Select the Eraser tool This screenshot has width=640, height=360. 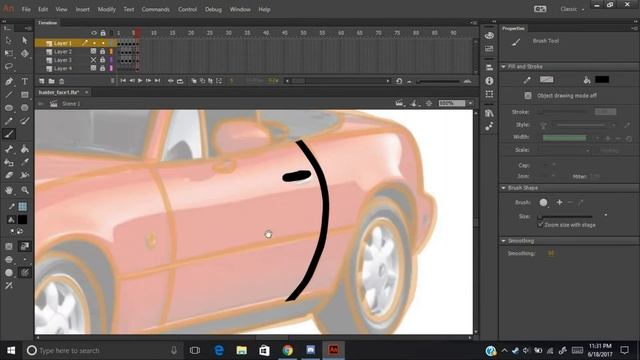[9, 175]
